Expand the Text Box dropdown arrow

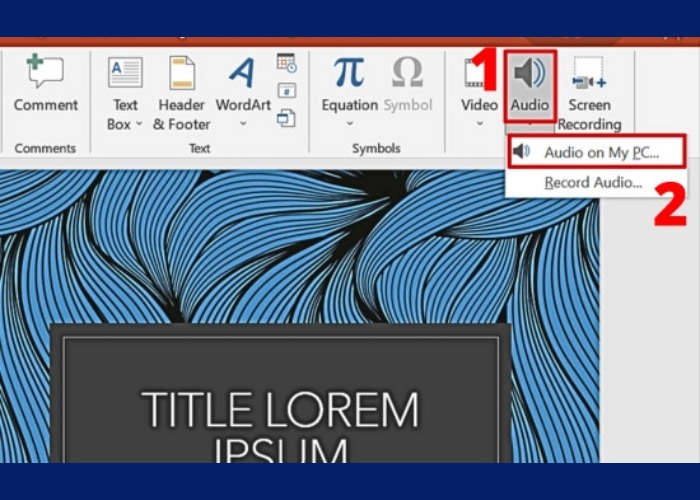[x=139, y=124]
